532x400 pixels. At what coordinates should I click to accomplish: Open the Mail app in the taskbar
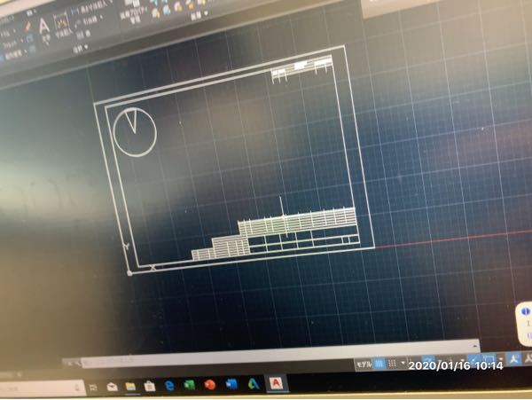pos(113,387)
